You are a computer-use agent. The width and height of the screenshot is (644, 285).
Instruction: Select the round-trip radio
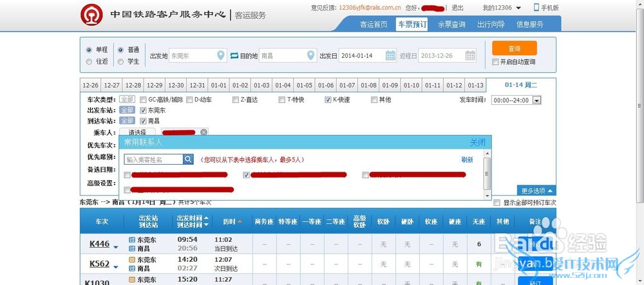pyautogui.click(x=89, y=62)
